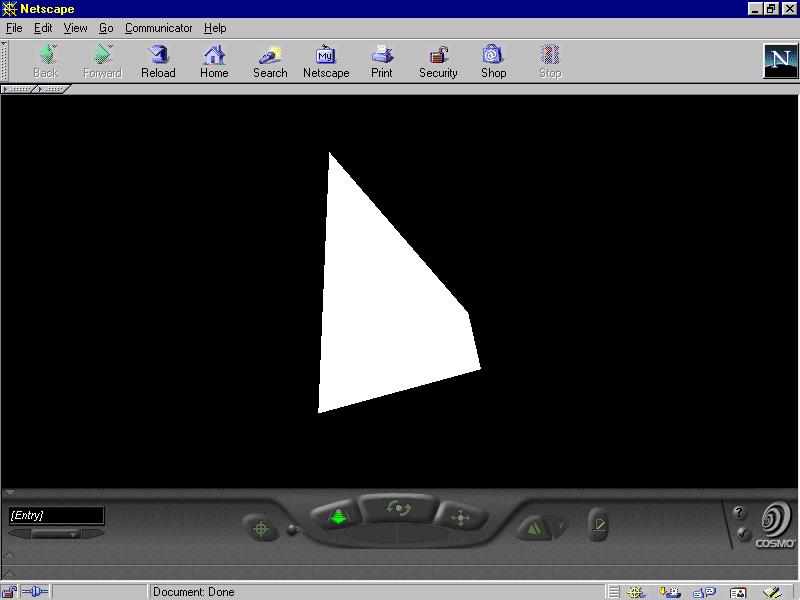Viewport: 800px width, 600px height.
Task: Open Mailbox from the component bar
Action: pos(670,592)
